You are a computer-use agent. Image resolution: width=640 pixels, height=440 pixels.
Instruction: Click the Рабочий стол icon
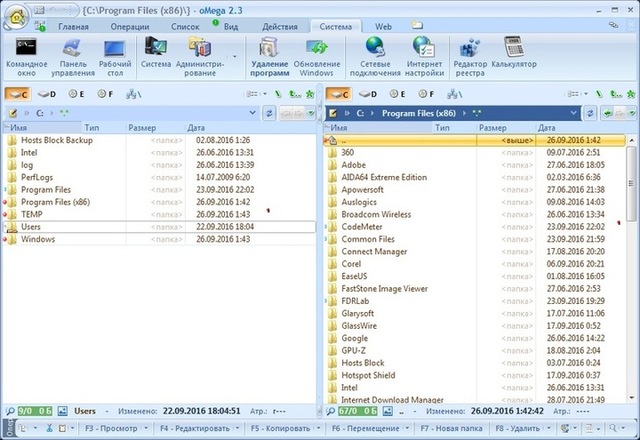[x=113, y=54]
